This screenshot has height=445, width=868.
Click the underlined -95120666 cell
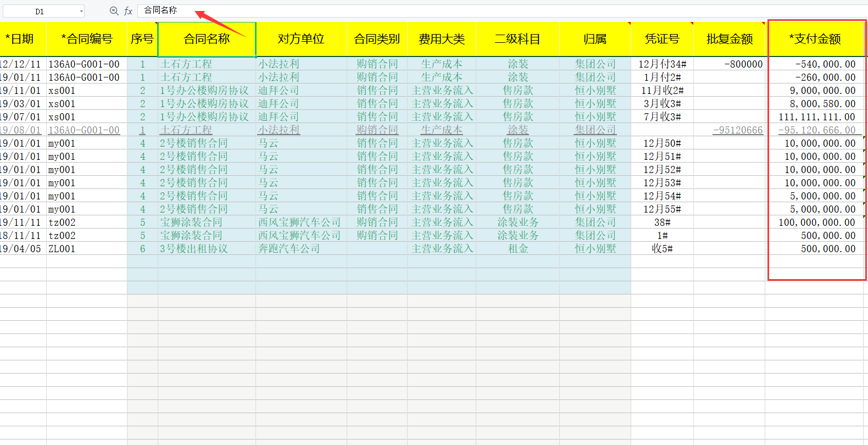tap(729, 130)
